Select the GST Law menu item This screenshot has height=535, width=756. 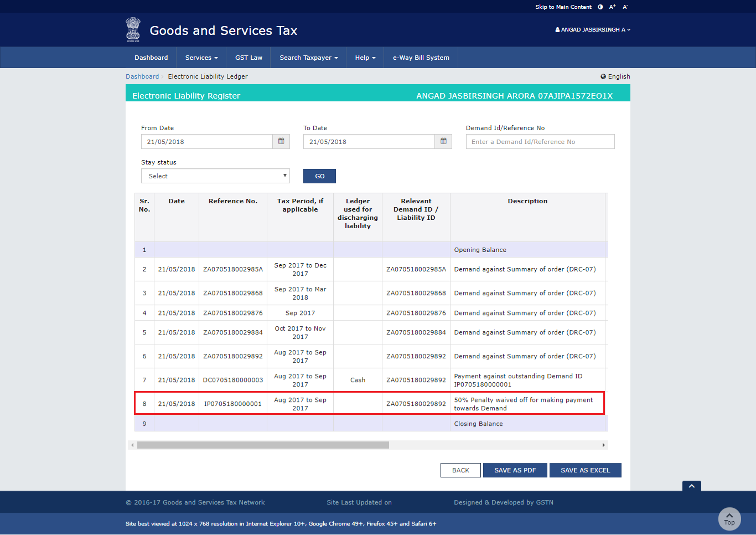(x=248, y=57)
